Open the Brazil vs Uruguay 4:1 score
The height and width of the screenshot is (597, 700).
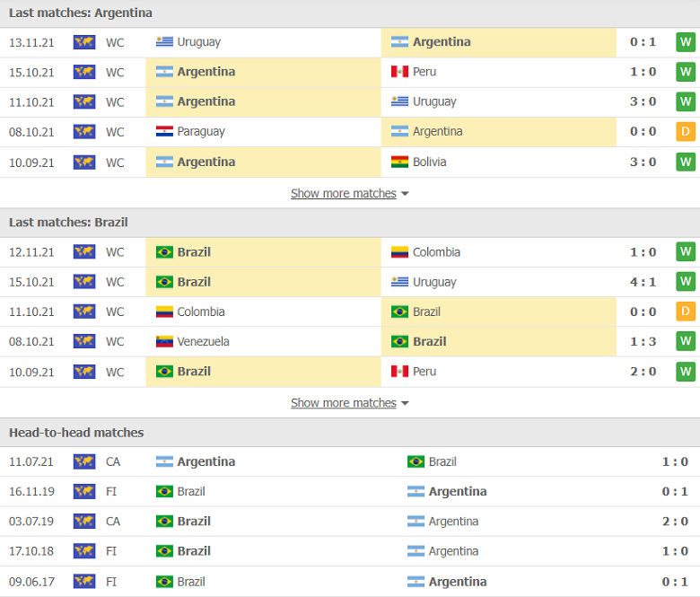point(643,282)
